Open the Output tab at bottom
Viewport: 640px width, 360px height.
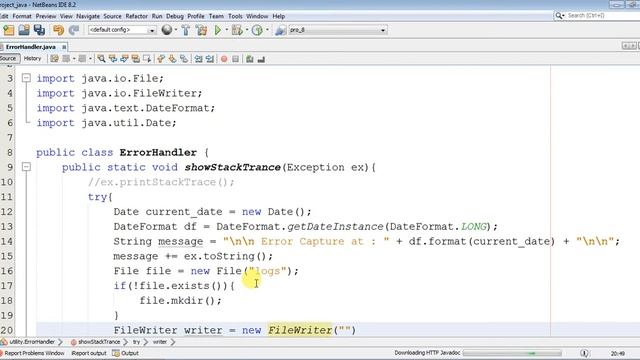click(126, 353)
